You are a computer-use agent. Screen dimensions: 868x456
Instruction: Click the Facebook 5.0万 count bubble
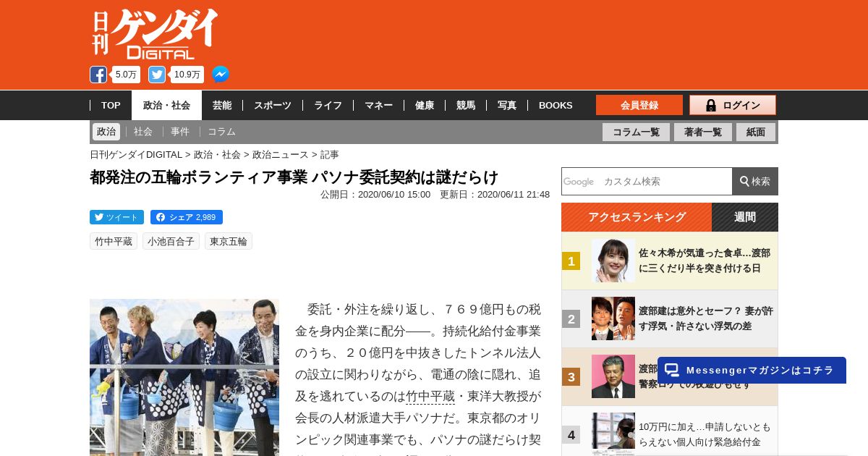click(x=126, y=75)
